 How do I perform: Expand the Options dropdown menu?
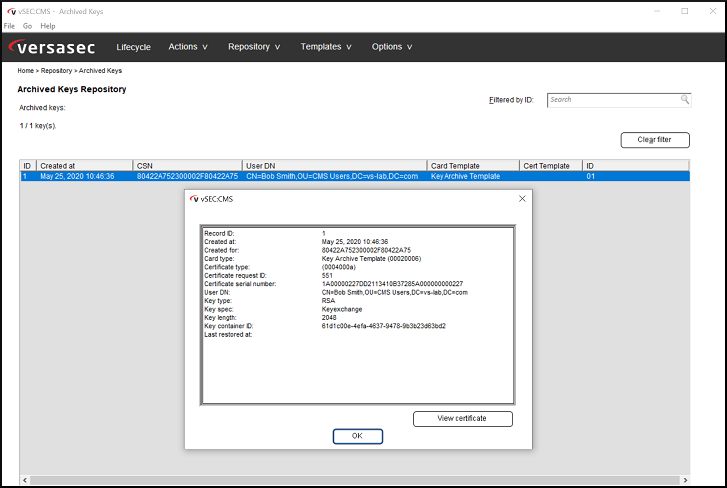point(392,47)
